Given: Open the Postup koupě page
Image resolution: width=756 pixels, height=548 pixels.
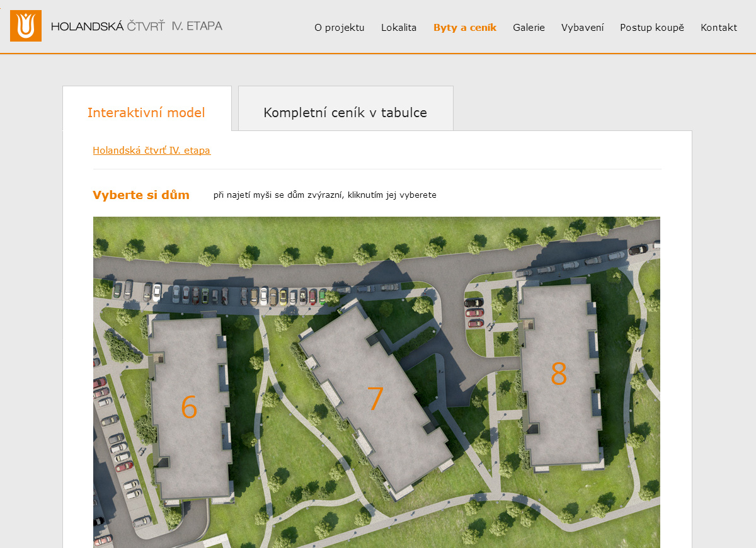Looking at the screenshot, I should [x=651, y=28].
